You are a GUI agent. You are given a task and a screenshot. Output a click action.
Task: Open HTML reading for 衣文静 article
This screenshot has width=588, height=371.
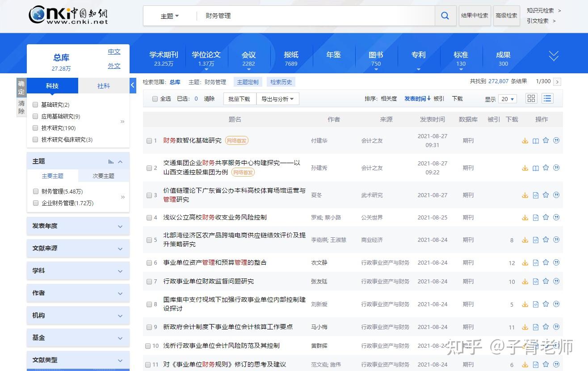(536, 263)
